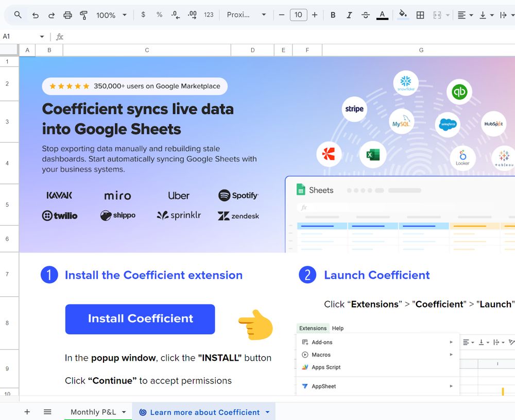This screenshot has width=515, height=420.
Task: Activate the paint format tool
Action: pos(84,15)
